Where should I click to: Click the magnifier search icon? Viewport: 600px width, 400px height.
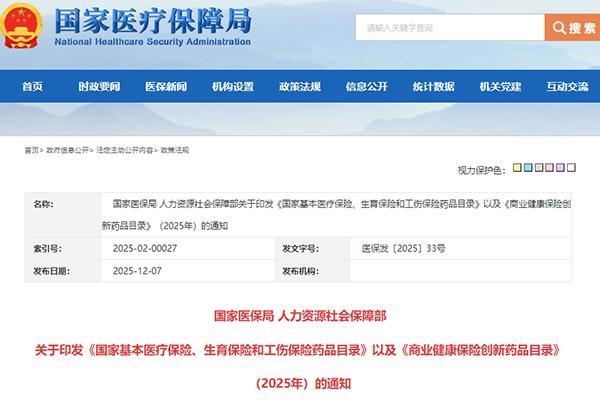pyautogui.click(x=559, y=28)
